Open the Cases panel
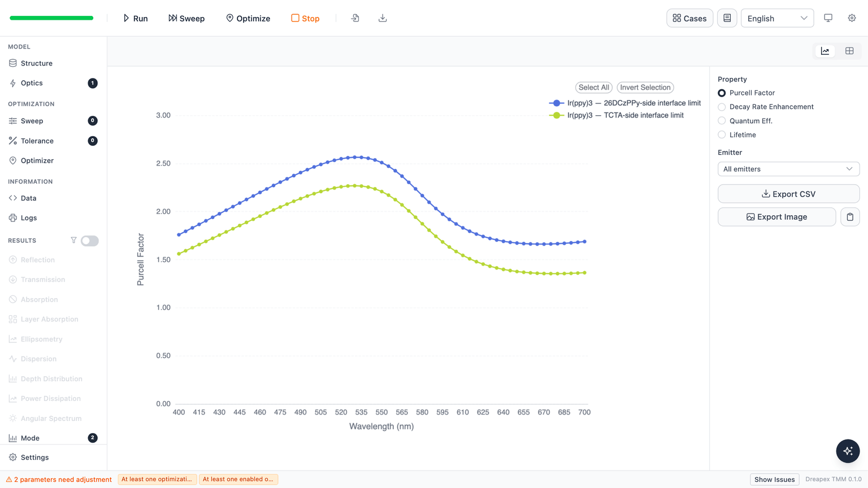Screen dimensions: 868x488 pyautogui.click(x=689, y=18)
